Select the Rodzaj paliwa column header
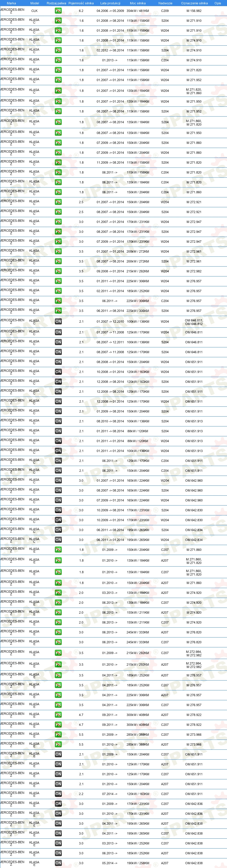This screenshot has width=227, height=868. [x=57, y=3]
